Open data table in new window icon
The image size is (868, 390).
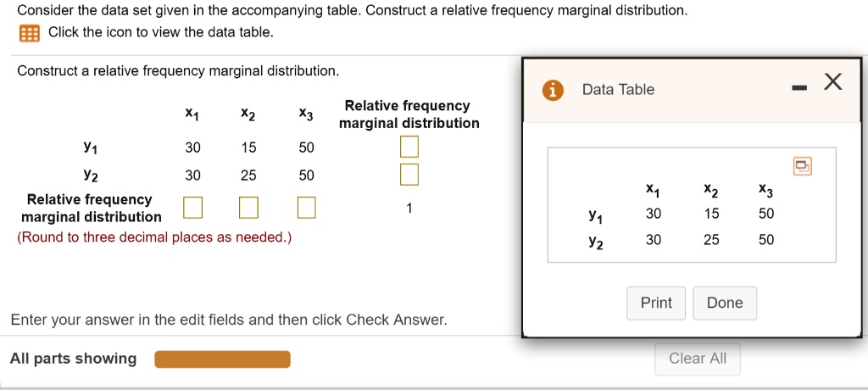(802, 165)
